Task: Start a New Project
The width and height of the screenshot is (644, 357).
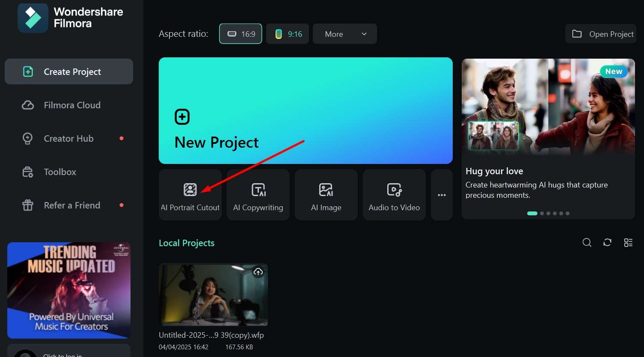Action: pos(306,110)
